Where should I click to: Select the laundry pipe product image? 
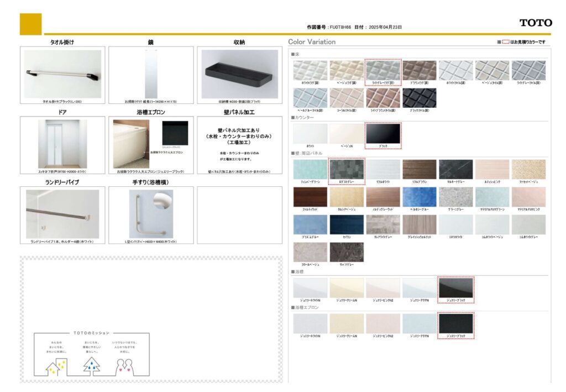tap(62, 214)
